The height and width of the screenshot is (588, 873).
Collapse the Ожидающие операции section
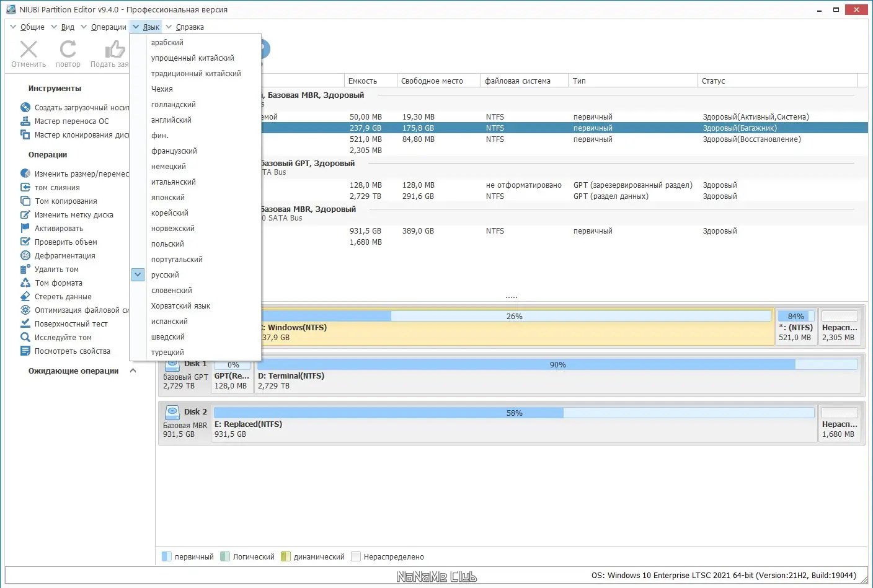tap(133, 371)
